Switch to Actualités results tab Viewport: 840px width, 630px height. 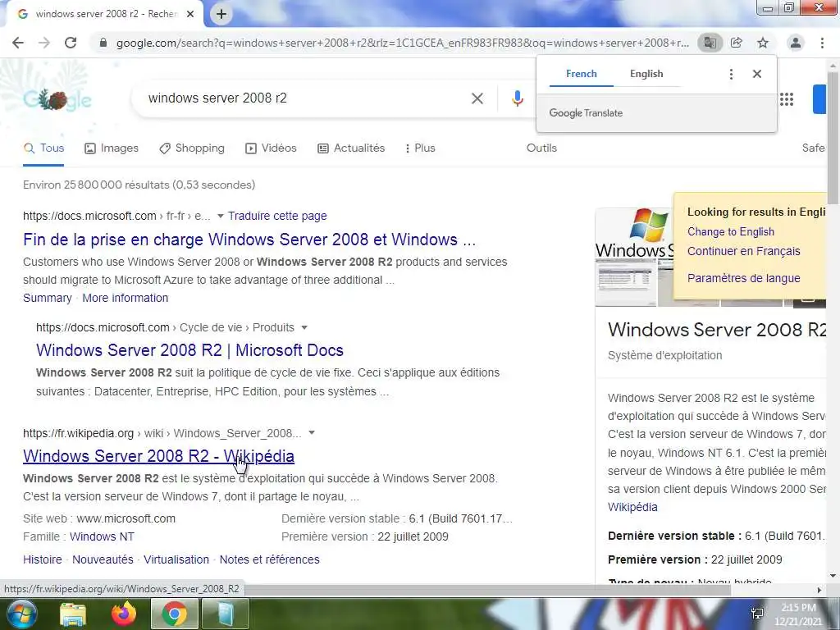[x=351, y=148]
